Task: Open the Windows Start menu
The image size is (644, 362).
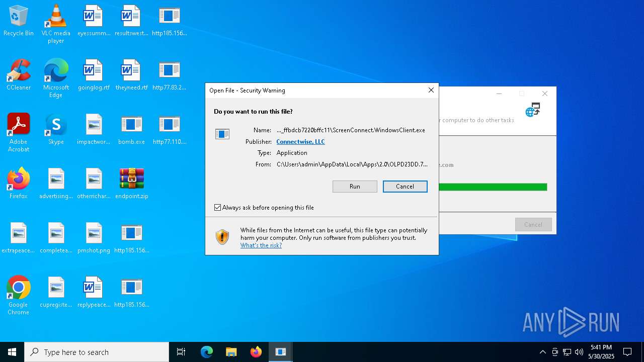Action: click(x=12, y=352)
